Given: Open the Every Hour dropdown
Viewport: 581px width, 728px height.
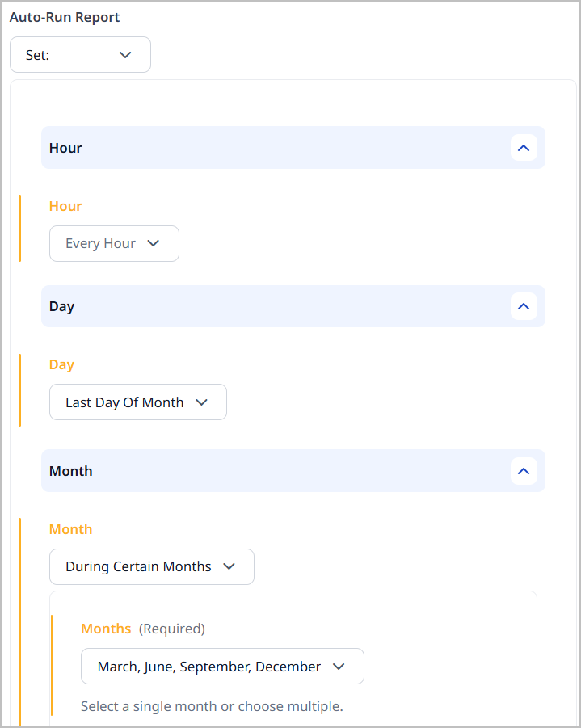Looking at the screenshot, I should click(x=114, y=243).
